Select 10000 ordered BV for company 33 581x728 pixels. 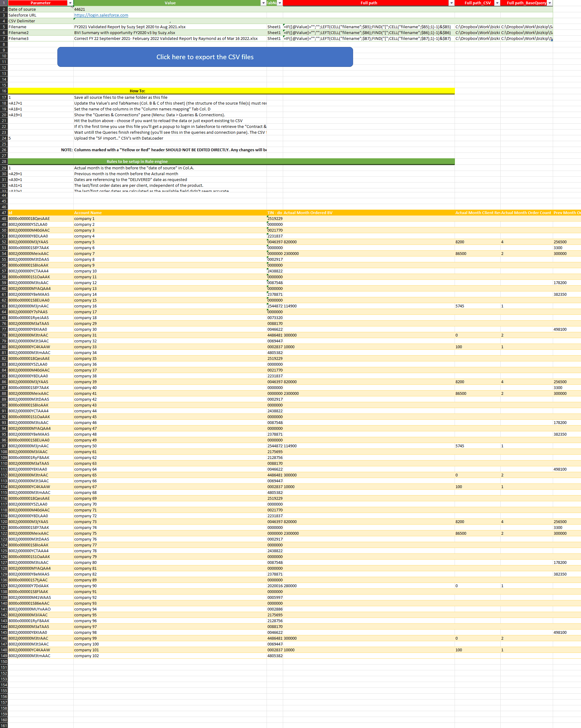(x=369, y=347)
